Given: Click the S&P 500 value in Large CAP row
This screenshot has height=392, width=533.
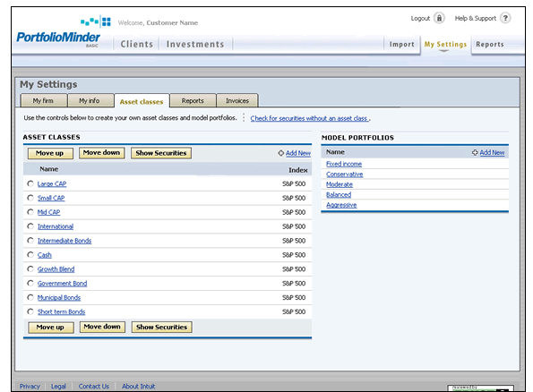Looking at the screenshot, I should tap(294, 183).
